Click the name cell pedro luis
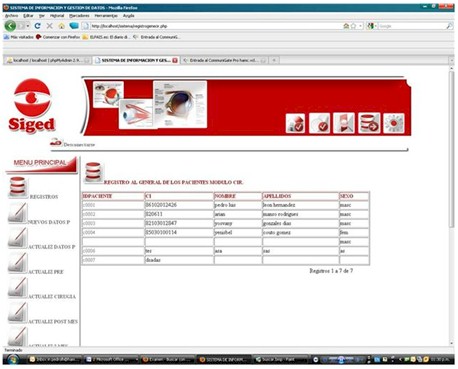458x369 pixels. click(238, 205)
